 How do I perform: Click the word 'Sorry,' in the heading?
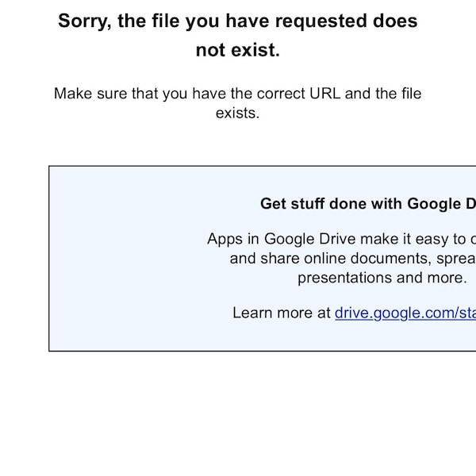tap(85, 21)
